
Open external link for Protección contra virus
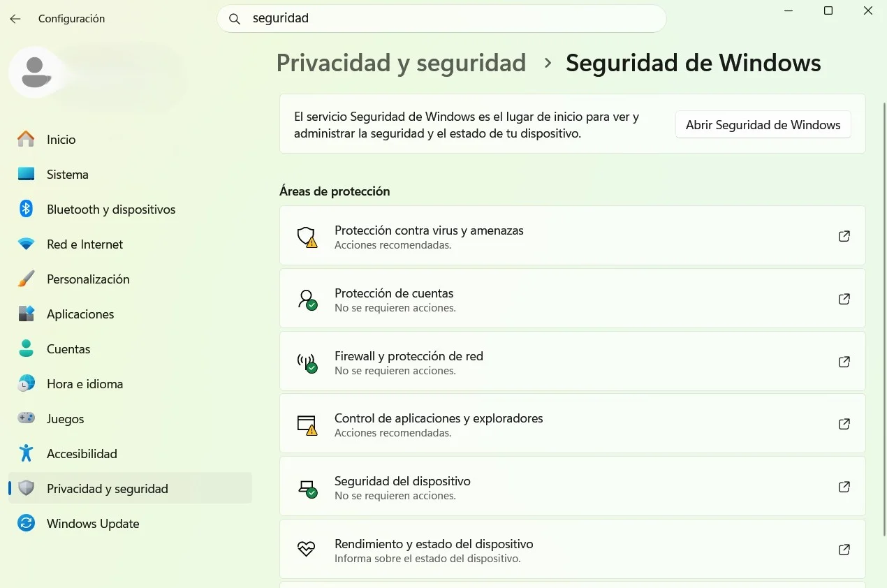(x=844, y=236)
